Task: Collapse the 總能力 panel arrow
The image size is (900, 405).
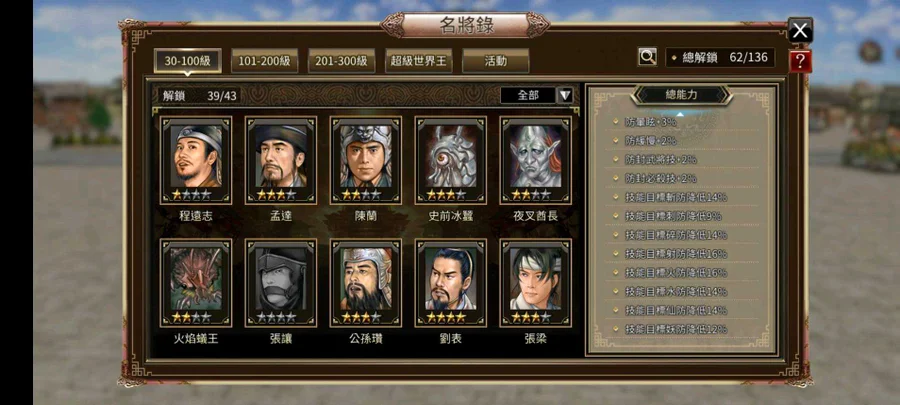Action: [680, 114]
